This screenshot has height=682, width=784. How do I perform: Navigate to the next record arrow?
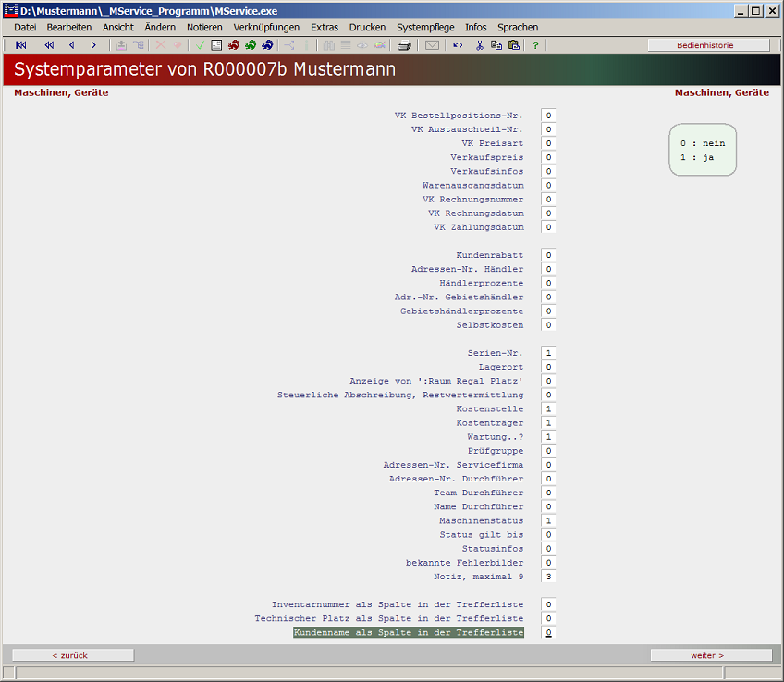(x=92, y=44)
